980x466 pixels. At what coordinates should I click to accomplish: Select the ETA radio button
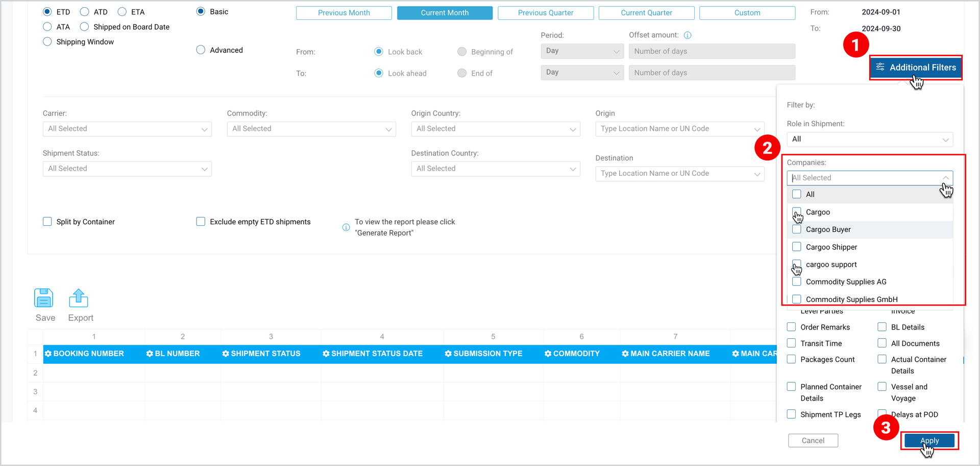pyautogui.click(x=122, y=12)
